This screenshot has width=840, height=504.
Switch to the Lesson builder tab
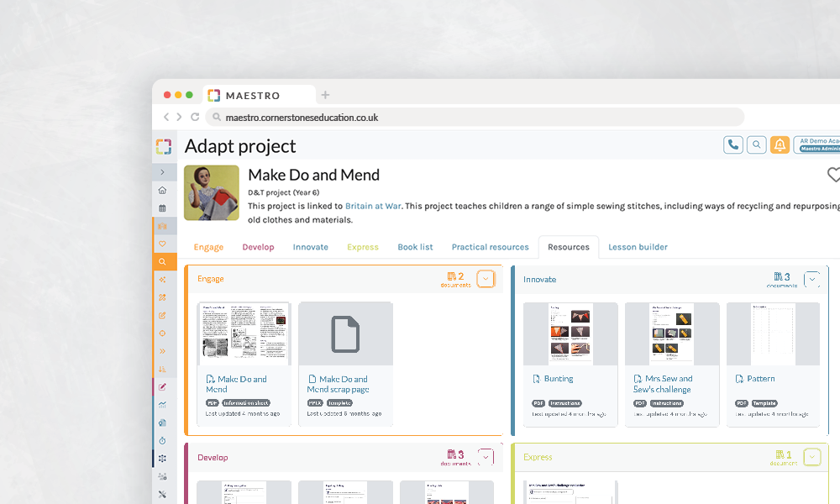click(x=638, y=247)
